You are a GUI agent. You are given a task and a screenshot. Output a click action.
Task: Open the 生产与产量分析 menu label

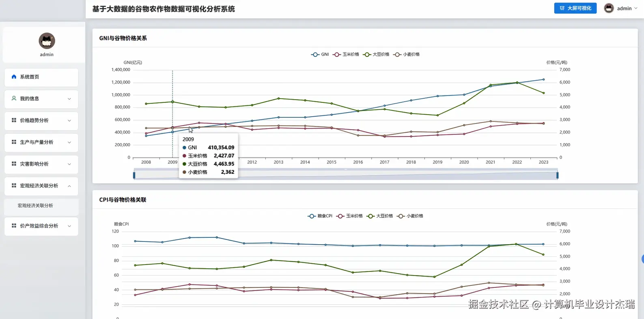point(37,142)
